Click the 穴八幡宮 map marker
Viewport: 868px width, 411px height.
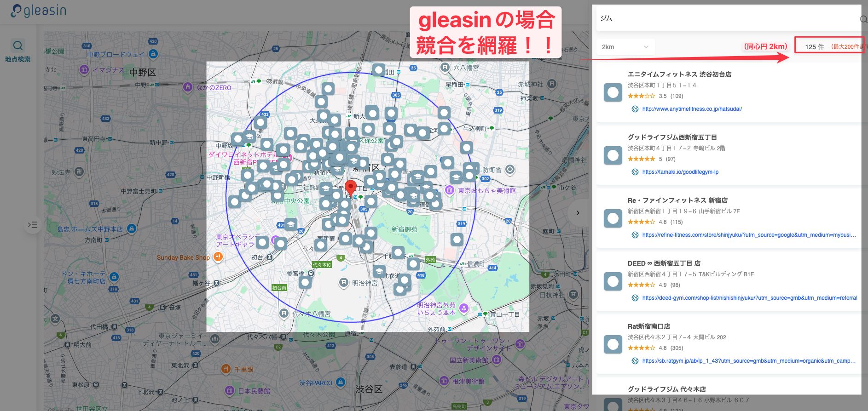(x=445, y=68)
